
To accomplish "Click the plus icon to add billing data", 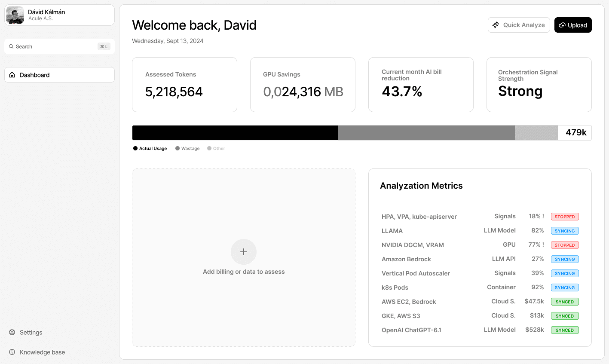I will click(244, 252).
